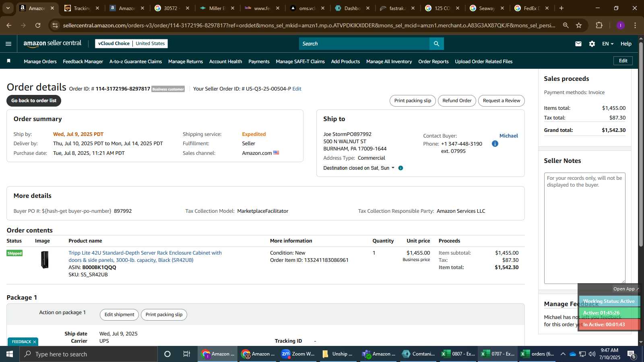
Task: Bookmark this page with the star icon
Action: [579, 25]
